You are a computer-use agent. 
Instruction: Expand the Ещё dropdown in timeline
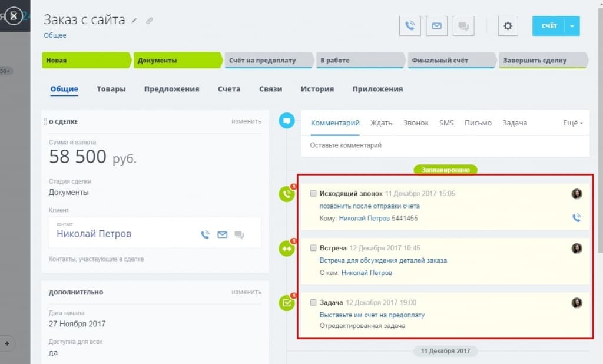(x=572, y=123)
